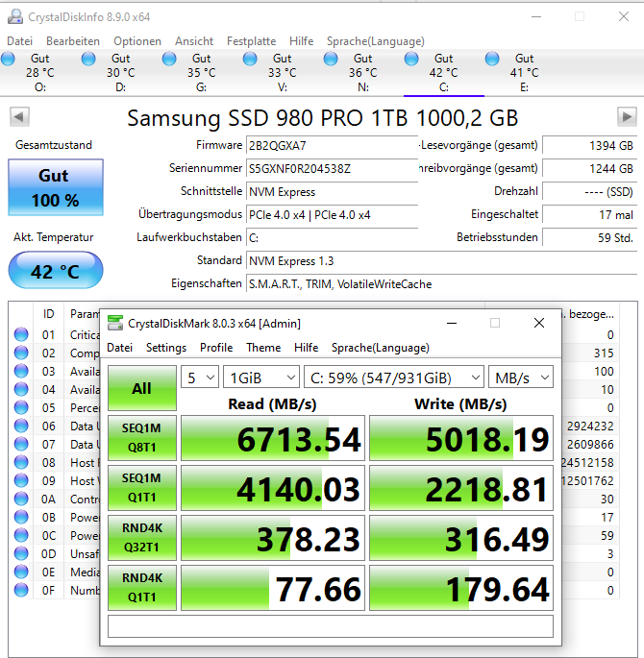
Task: Open Festplatte menu in CrystalDiskInfo
Action: [x=252, y=41]
